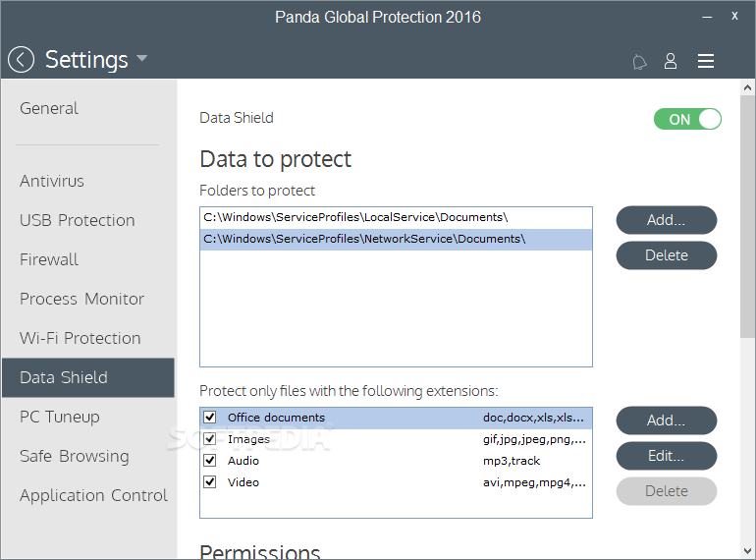Viewport: 756px width, 560px height.
Task: Click the scrollbar up arrow
Action: point(747,87)
